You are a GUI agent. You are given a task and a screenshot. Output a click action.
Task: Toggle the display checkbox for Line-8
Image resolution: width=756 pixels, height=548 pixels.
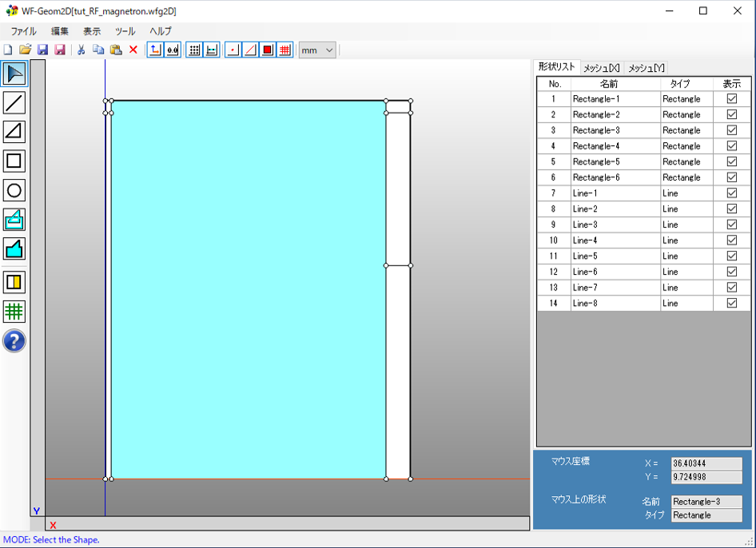click(732, 304)
